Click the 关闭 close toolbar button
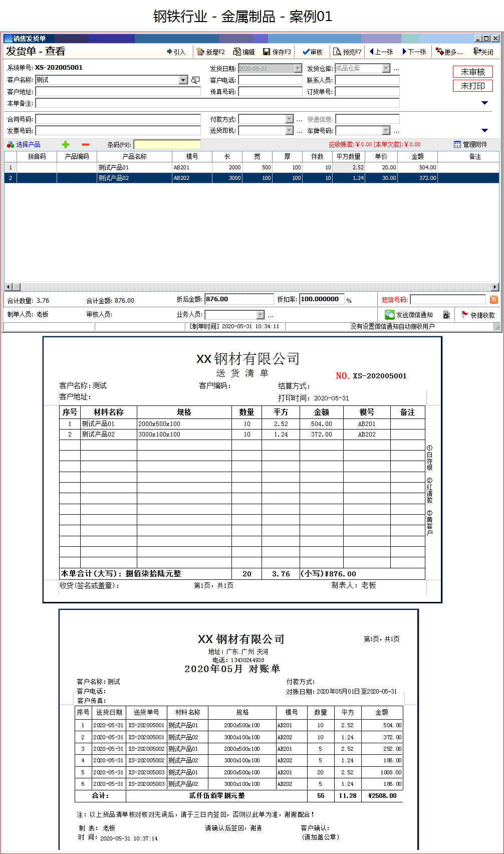This screenshot has width=504, height=854. click(x=483, y=52)
